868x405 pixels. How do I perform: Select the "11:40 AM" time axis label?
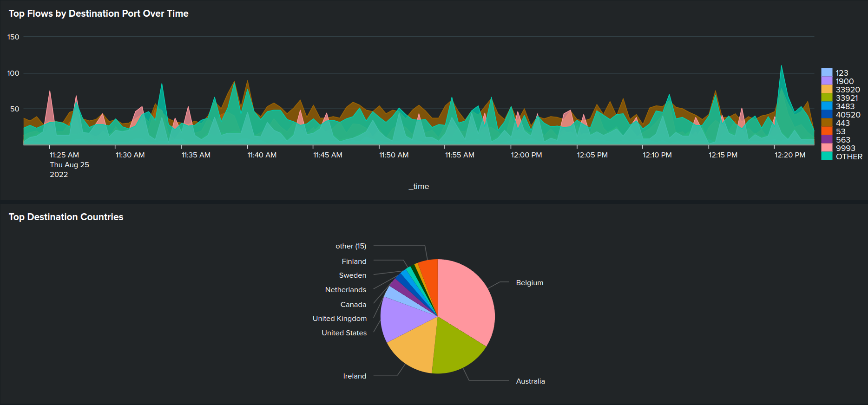[x=262, y=155]
